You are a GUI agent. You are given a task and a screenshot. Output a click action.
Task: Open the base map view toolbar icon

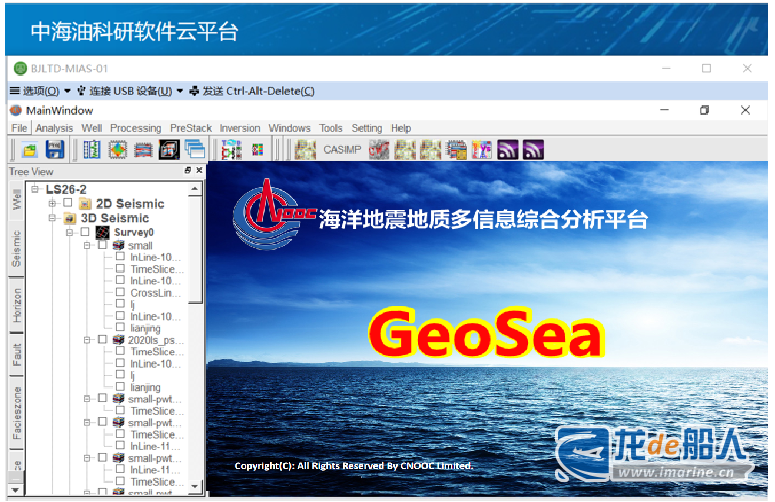(x=118, y=150)
